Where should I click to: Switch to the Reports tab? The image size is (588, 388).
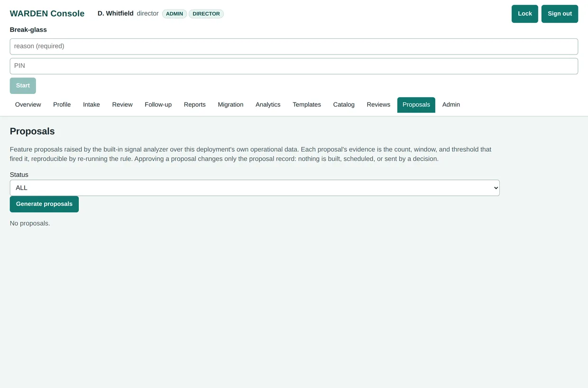tap(195, 105)
